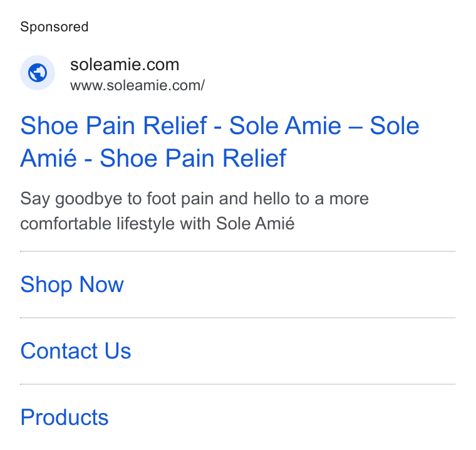Viewport: 476px width, 450px height.
Task: Click the www.soleamie.com/ display URL
Action: coord(137,85)
